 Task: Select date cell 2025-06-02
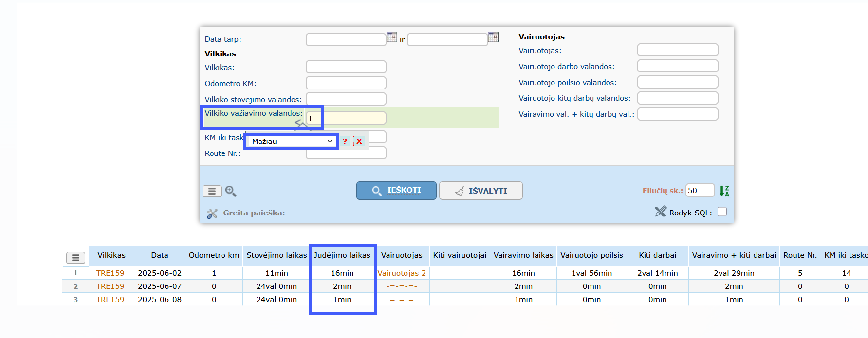coord(160,273)
